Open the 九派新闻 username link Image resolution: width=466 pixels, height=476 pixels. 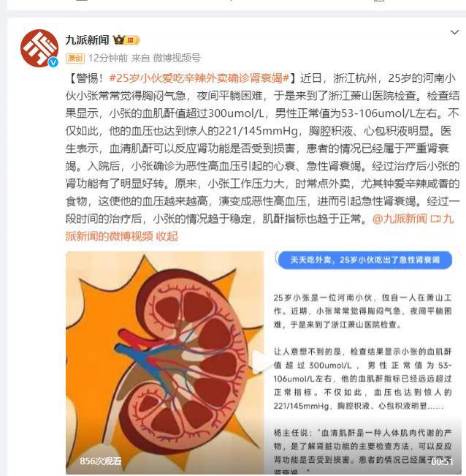(88, 39)
